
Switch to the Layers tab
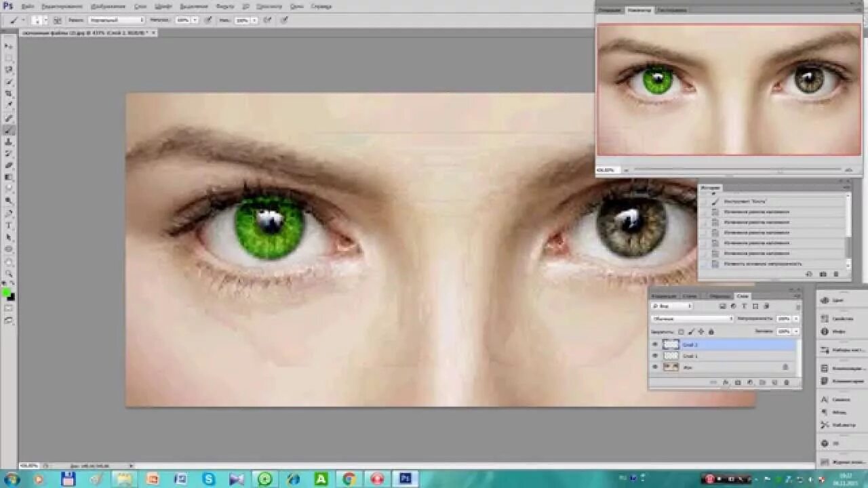pyautogui.click(x=743, y=296)
